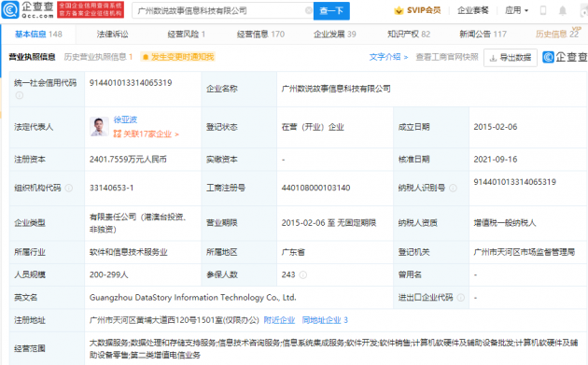The image size is (588, 365).
Task: Click info icon beside 参保人数 243
Action: [303, 275]
